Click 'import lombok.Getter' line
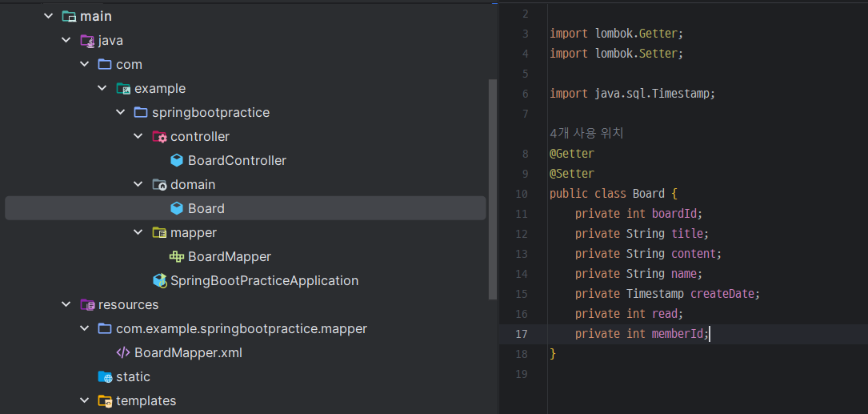The width and height of the screenshot is (868, 414). (617, 34)
